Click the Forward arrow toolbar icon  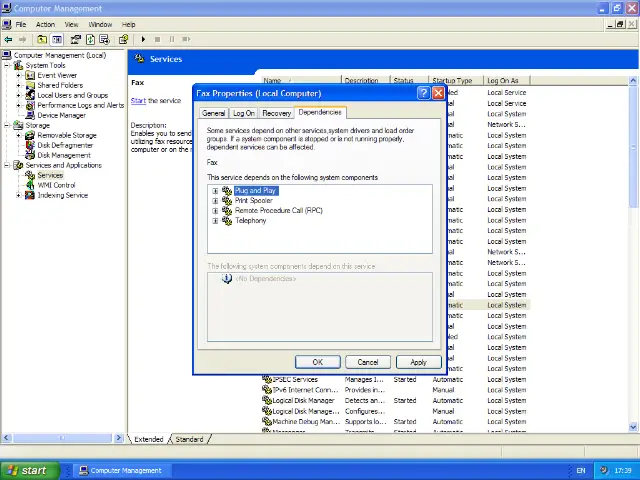pyautogui.click(x=22, y=40)
